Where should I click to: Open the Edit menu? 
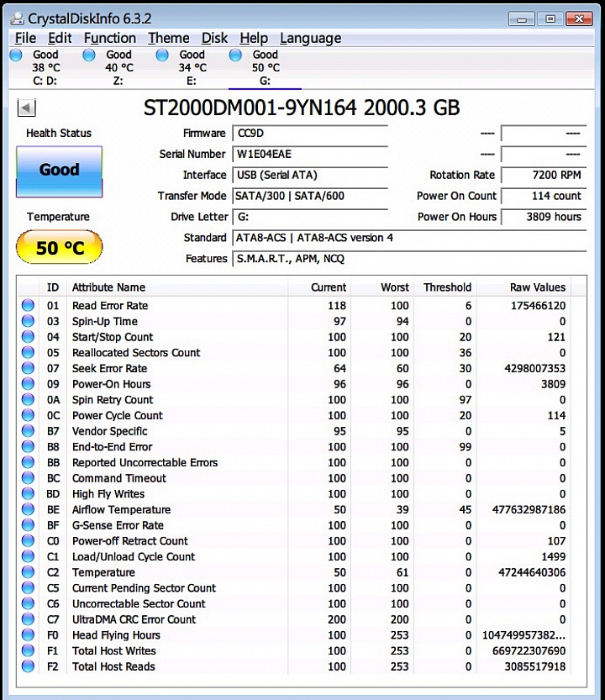coord(60,38)
